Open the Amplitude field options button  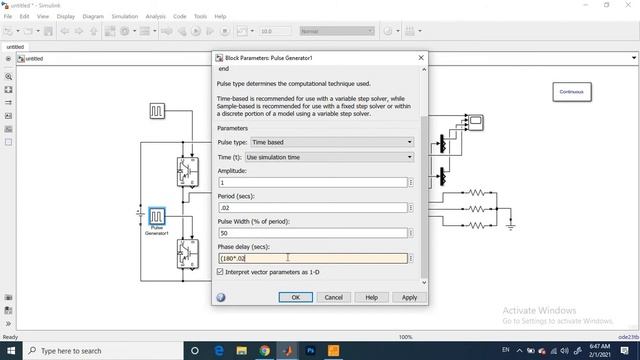pos(411,182)
